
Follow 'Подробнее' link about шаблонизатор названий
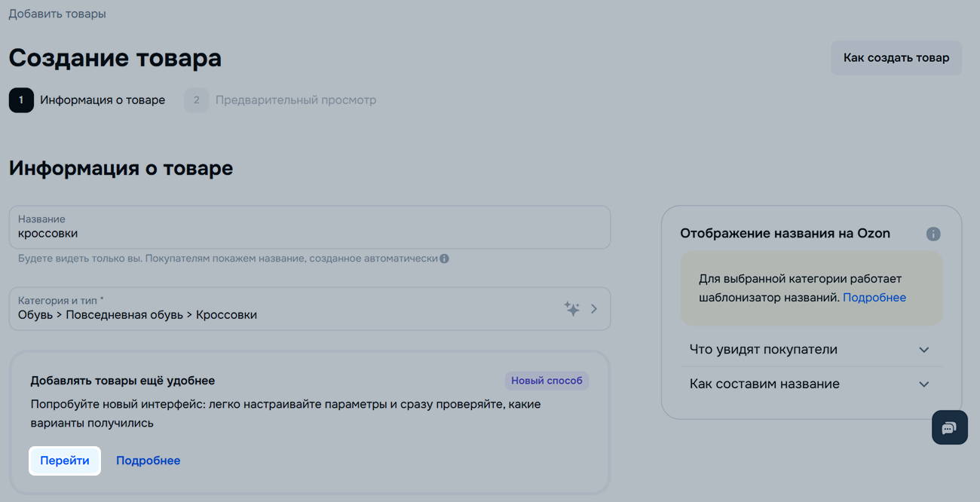coord(874,298)
